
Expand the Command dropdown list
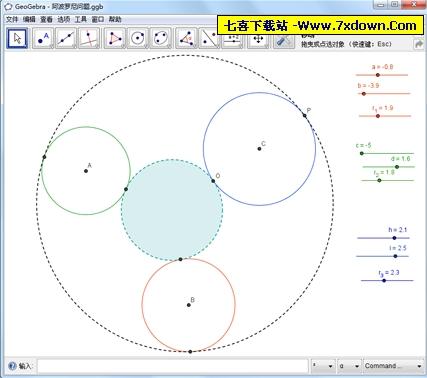tap(393, 366)
